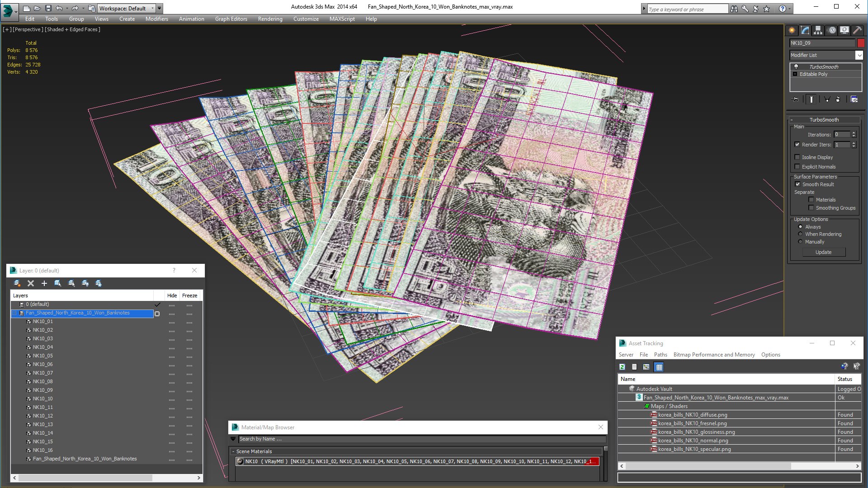Click the Search by Name field
The image size is (868, 488).
422,439
